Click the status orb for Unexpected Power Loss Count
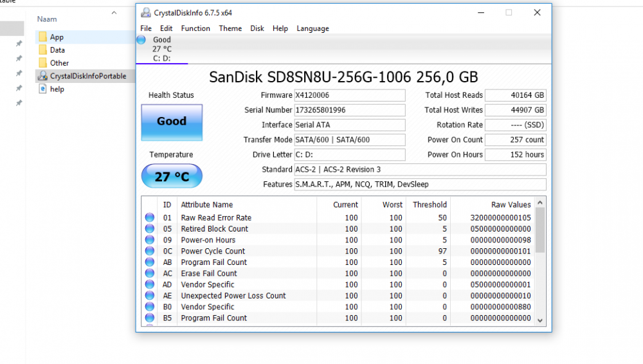 tap(150, 296)
